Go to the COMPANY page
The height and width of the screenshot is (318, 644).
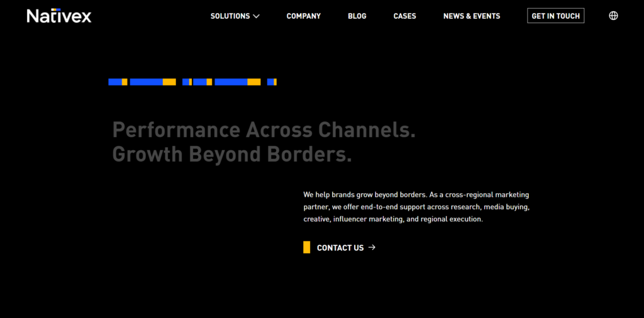(304, 16)
